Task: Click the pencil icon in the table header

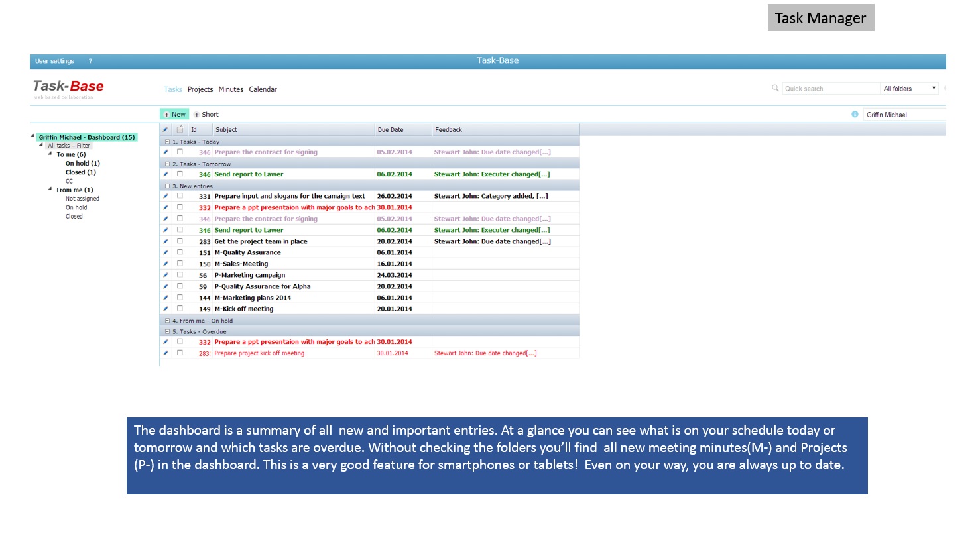Action: 166,129
